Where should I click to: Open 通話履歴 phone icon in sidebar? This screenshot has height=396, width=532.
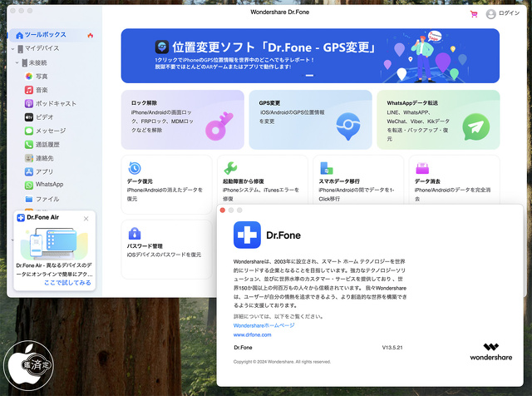tap(29, 144)
